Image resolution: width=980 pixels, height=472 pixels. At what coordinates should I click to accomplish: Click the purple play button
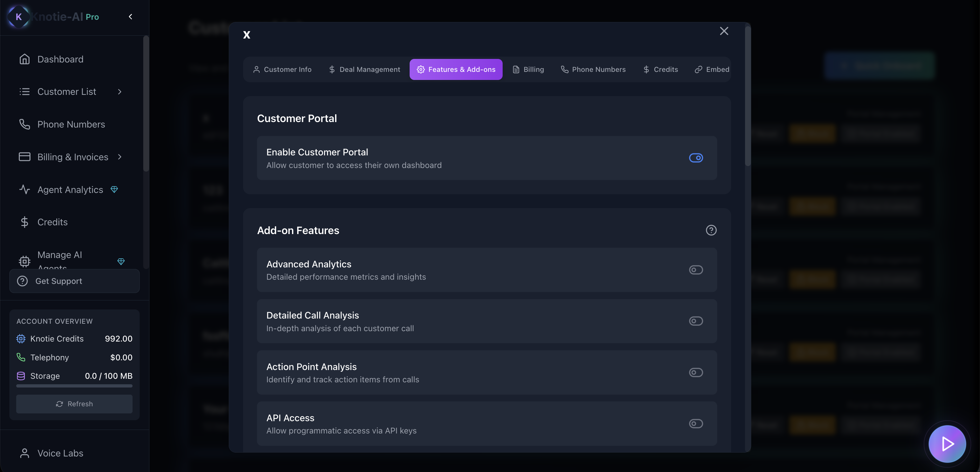tap(947, 444)
